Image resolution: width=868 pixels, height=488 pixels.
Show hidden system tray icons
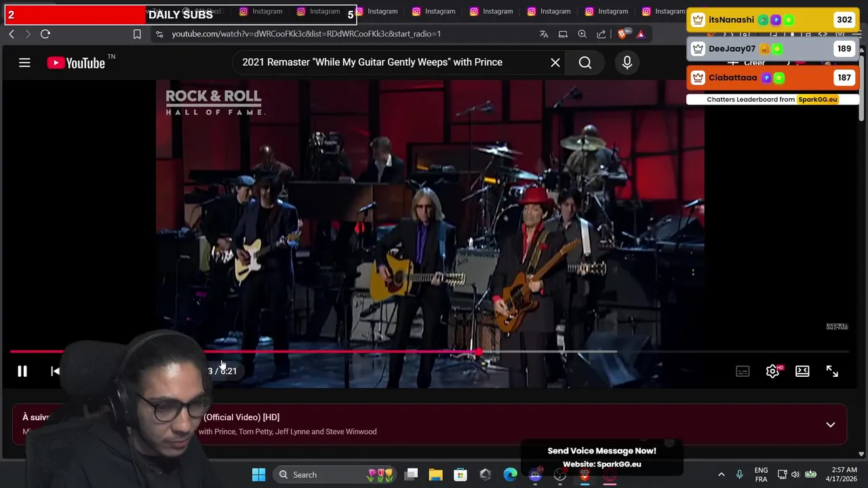pos(722,475)
